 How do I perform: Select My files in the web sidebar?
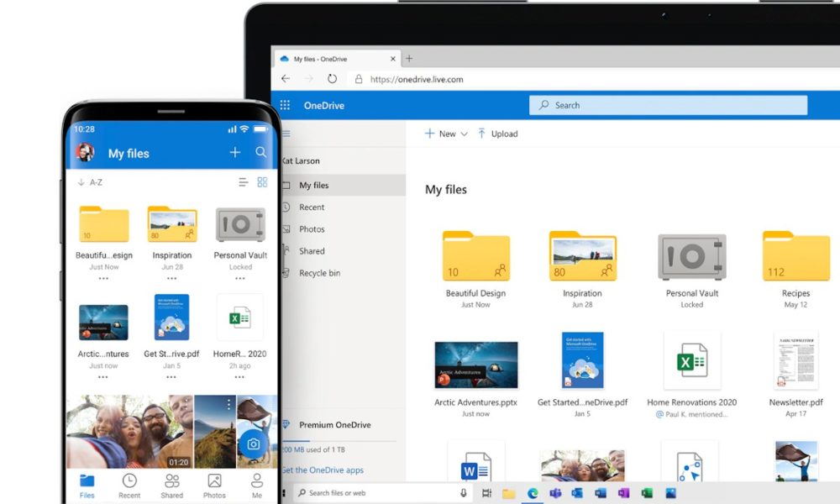click(343, 186)
